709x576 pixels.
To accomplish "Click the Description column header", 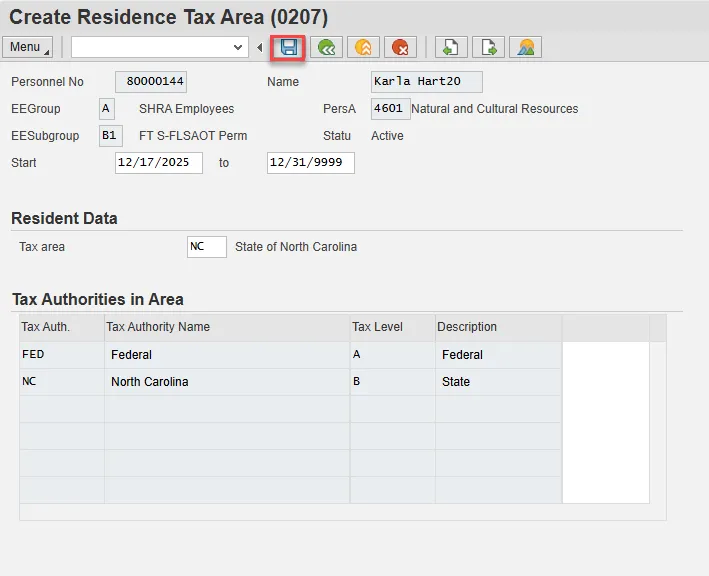I will coord(498,327).
